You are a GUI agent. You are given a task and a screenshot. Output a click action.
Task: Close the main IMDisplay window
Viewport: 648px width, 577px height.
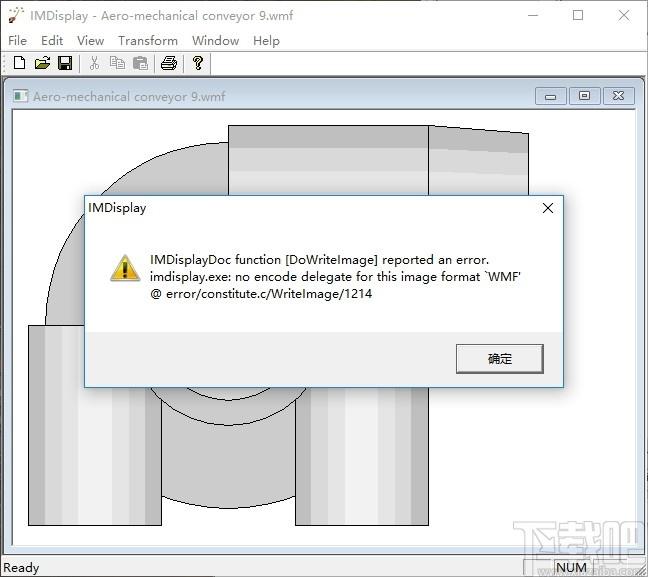tap(624, 16)
